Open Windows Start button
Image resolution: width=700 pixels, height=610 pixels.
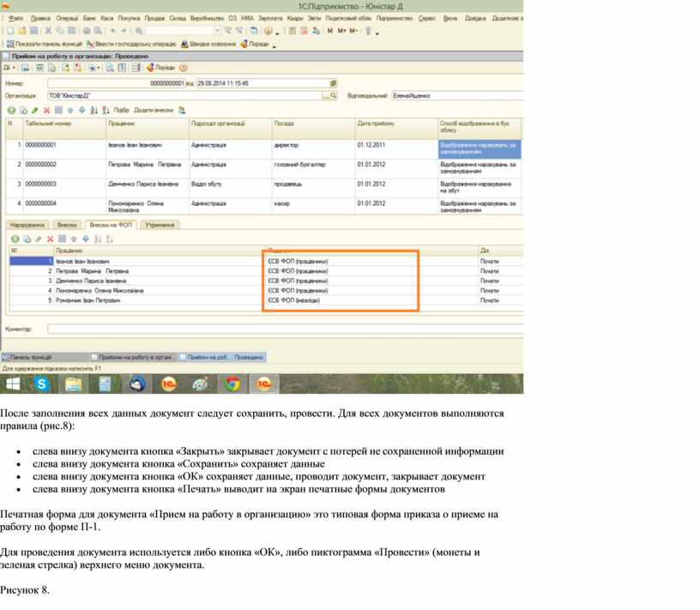(x=13, y=384)
